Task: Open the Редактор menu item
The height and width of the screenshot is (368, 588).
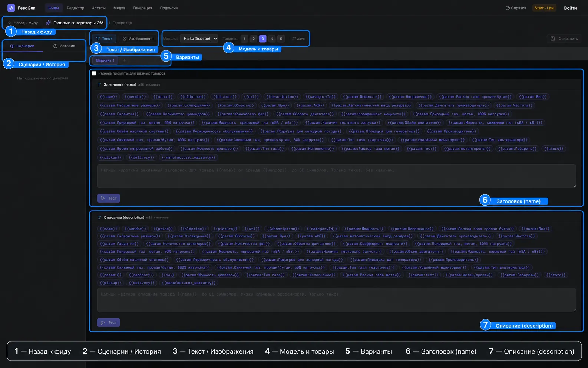Action: pyautogui.click(x=76, y=8)
